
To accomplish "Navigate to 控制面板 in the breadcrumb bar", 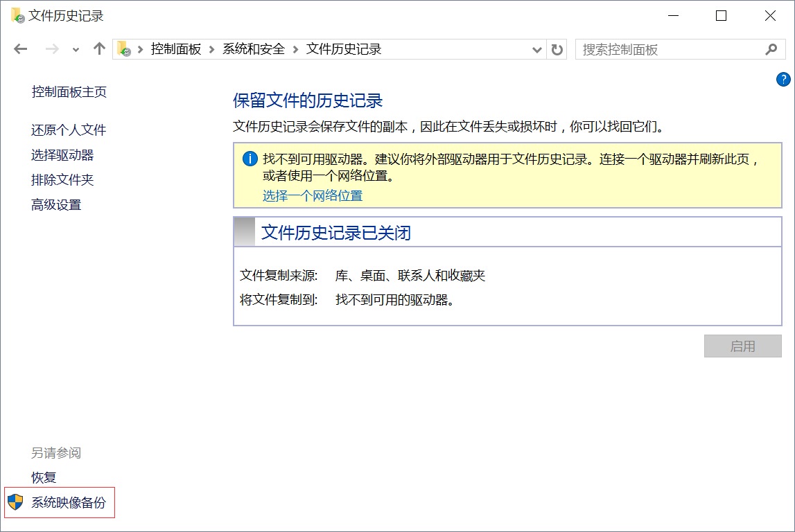I will pyautogui.click(x=176, y=48).
